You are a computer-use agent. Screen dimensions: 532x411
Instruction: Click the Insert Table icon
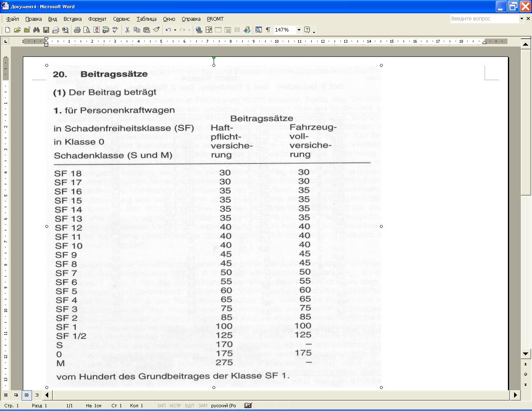pos(218,30)
